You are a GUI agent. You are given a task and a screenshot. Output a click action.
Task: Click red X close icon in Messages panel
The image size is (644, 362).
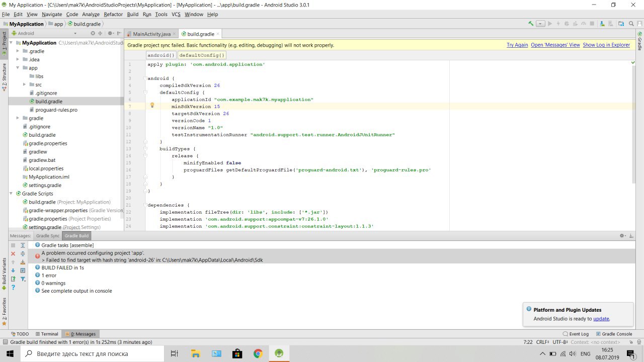coord(13,254)
